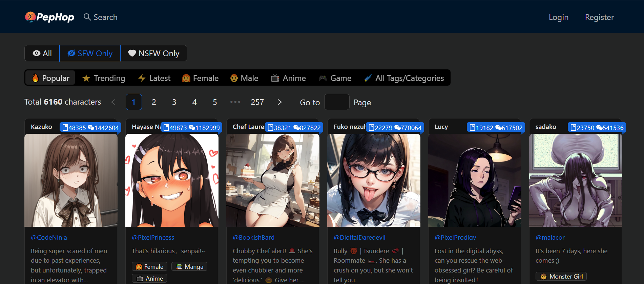644x284 pixels.
Task: Click "It's been 7 days" description
Action: pos(571,256)
